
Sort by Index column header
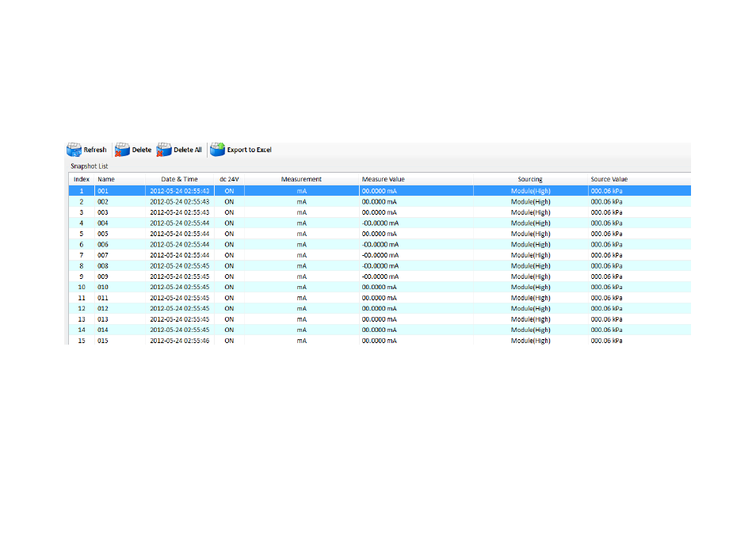pos(82,179)
